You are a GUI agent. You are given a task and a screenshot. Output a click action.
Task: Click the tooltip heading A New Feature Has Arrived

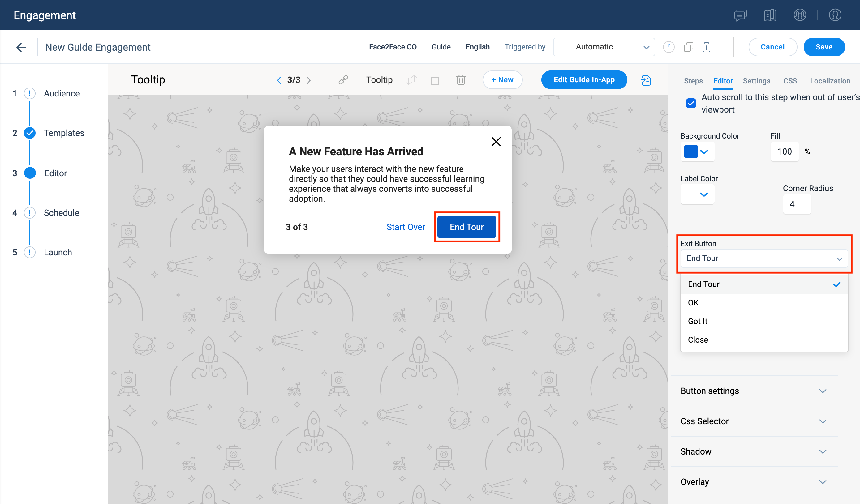[x=356, y=152]
